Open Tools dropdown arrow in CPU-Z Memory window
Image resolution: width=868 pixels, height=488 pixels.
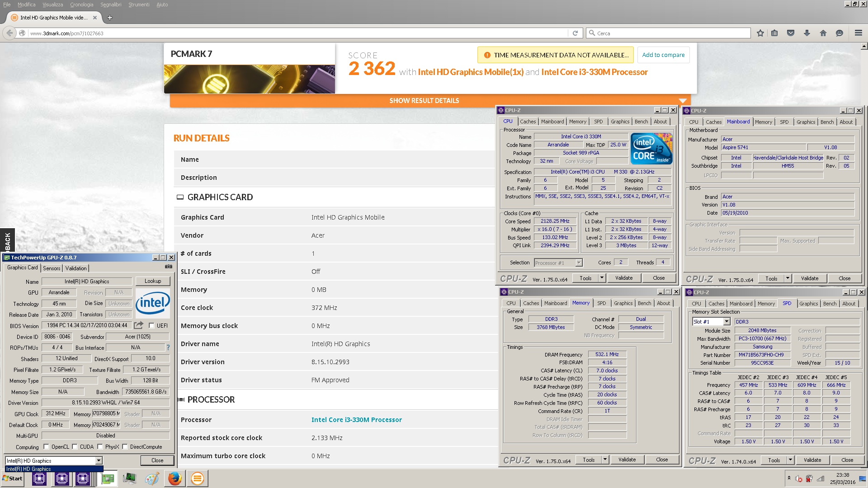coord(605,460)
